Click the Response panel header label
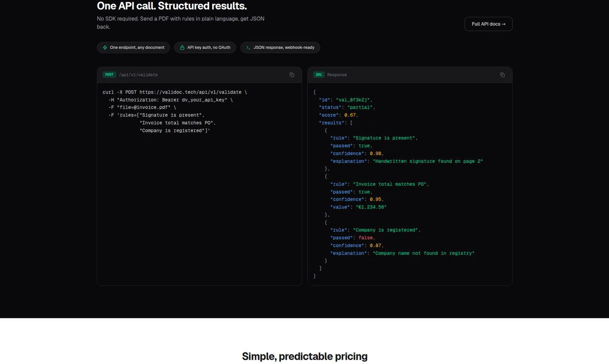Viewport: 609px width, 364px height. (x=337, y=75)
